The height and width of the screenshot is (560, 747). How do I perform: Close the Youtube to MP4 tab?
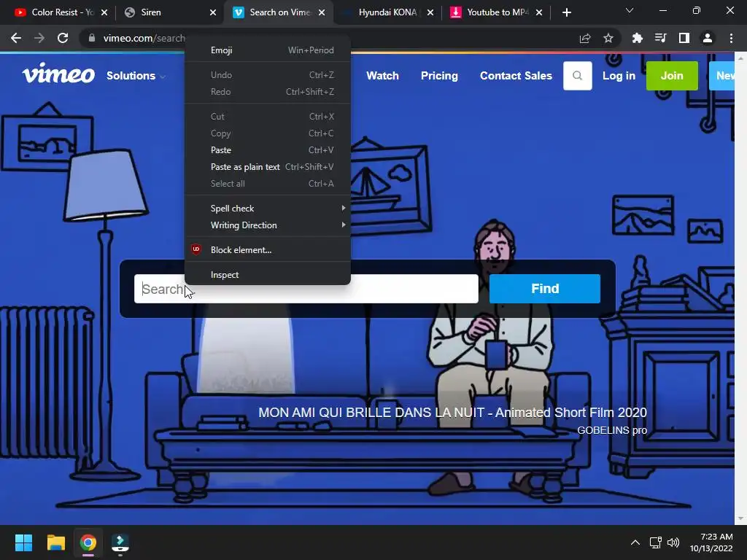(x=539, y=12)
